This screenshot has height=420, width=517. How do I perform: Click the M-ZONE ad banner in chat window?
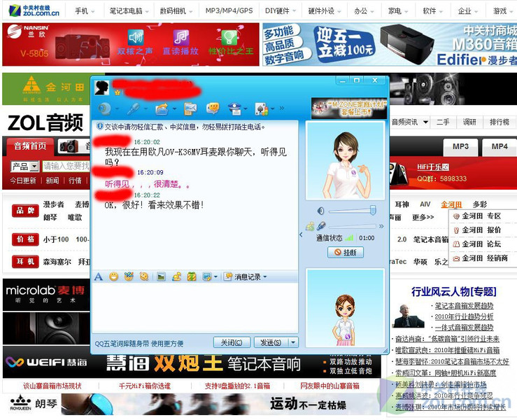[x=349, y=108]
